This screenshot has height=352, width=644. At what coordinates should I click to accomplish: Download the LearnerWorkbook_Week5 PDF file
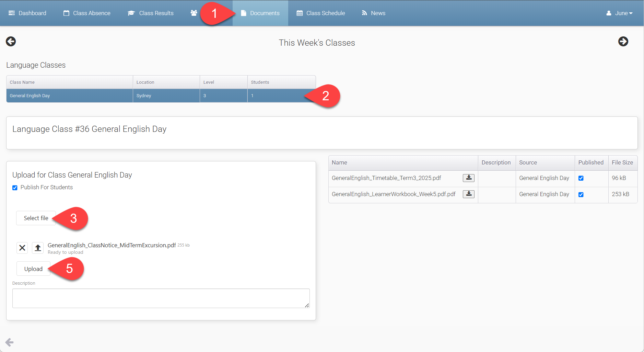(468, 194)
